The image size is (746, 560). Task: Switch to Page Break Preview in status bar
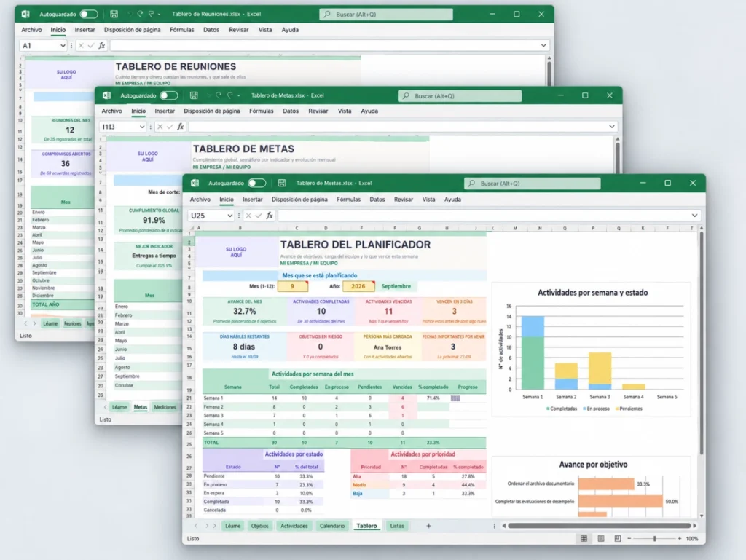pos(618,538)
